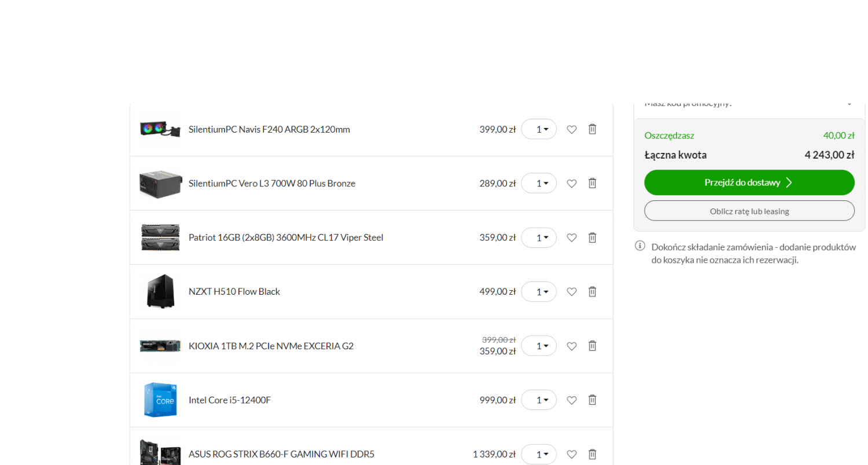This screenshot has height=465, width=868.
Task: Click price 399,00 zł for Navis F240
Action: pos(497,129)
